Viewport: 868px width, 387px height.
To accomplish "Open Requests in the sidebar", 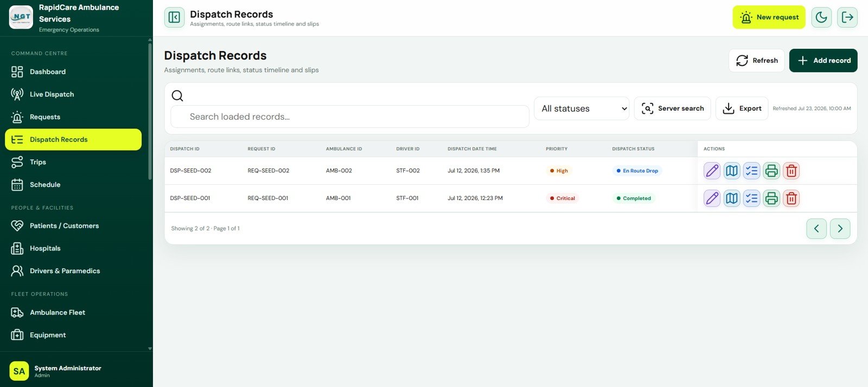I will click(73, 117).
